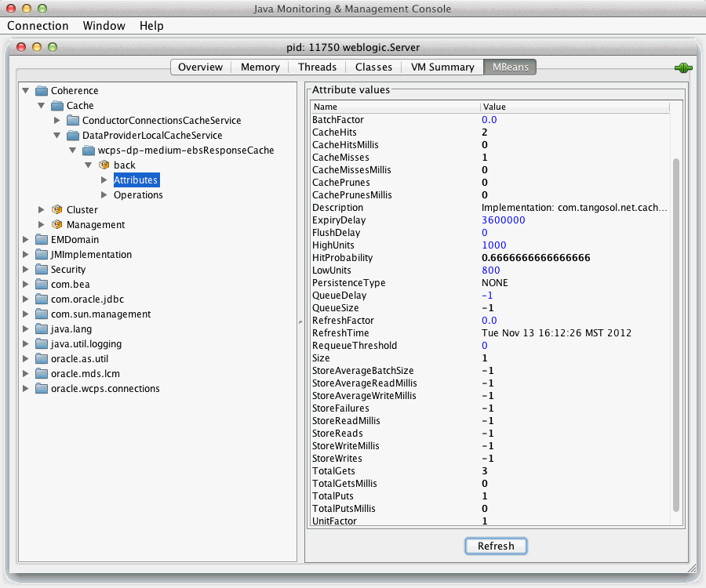
Task: Expand the java.lang domain arrow
Action: click(26, 328)
